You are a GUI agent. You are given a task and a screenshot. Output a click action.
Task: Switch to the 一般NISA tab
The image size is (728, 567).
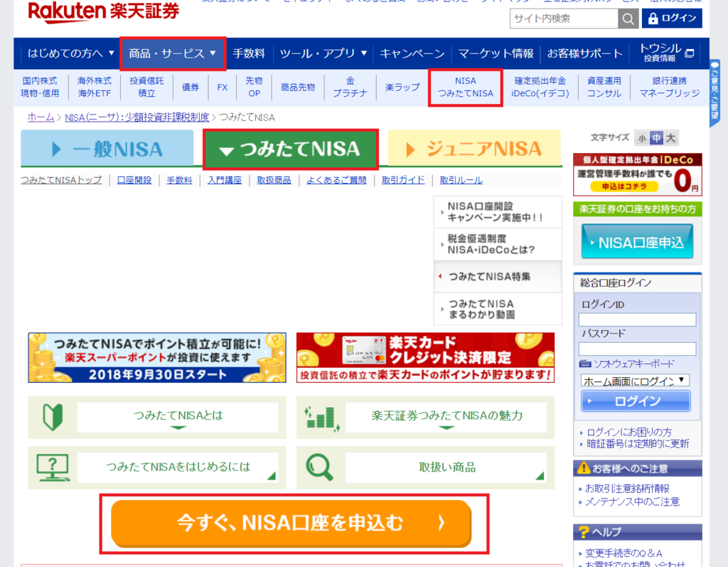coord(107,149)
